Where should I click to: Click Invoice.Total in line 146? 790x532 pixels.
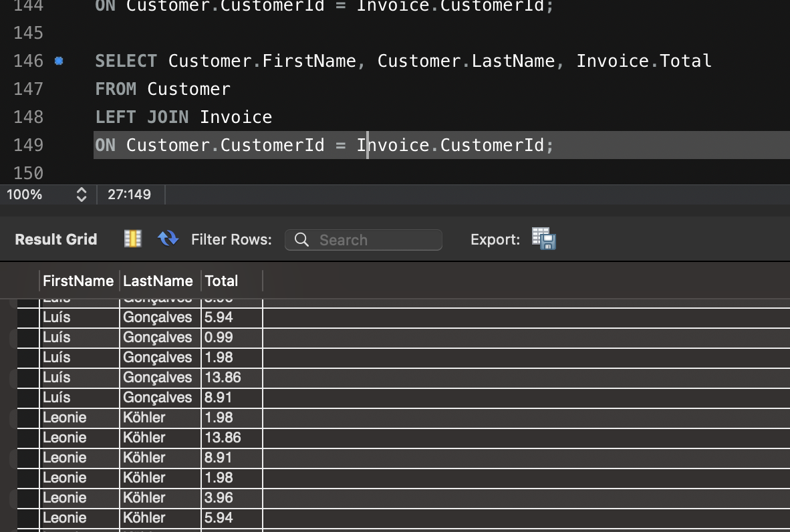[x=644, y=61]
